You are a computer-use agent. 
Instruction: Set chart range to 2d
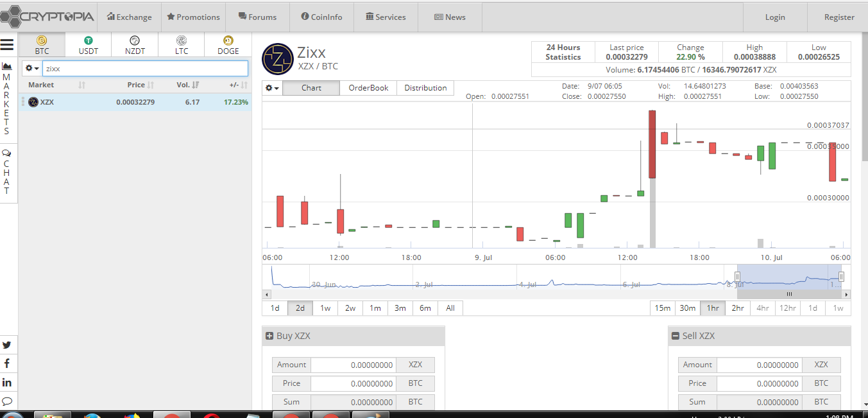pos(300,308)
